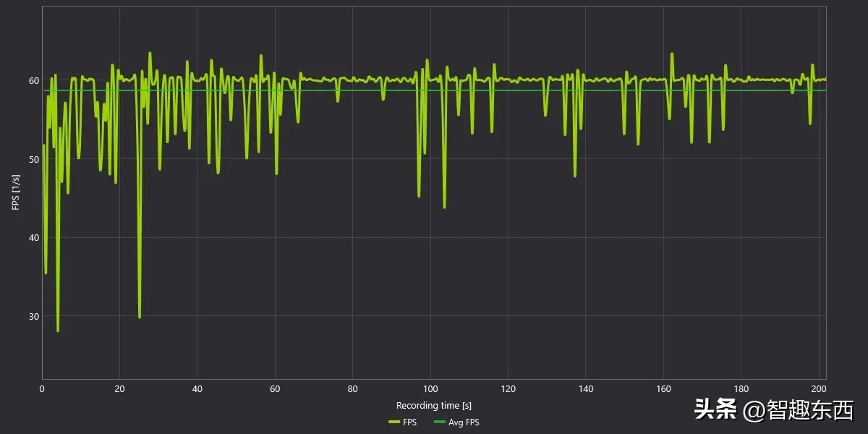
Task: Click the 120 tick on time axis
Action: [x=508, y=389]
